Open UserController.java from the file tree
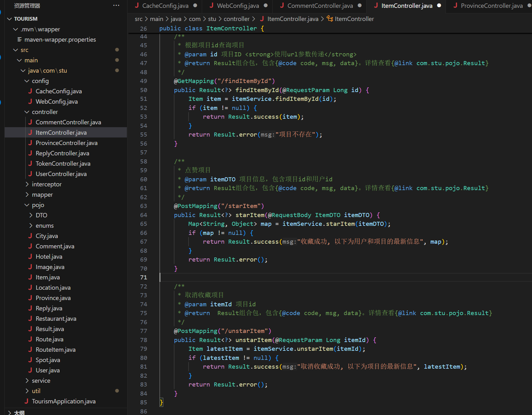The width and height of the screenshot is (532, 415). (61, 174)
